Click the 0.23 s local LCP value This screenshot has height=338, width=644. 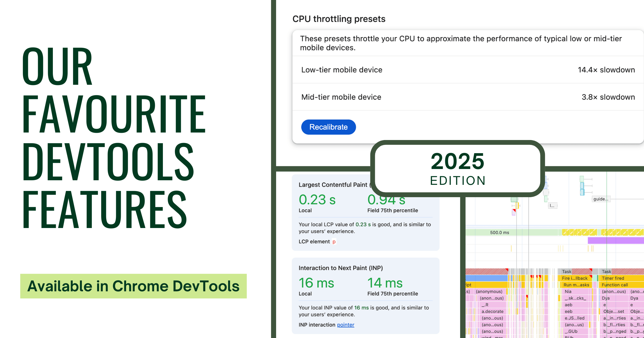pos(317,200)
